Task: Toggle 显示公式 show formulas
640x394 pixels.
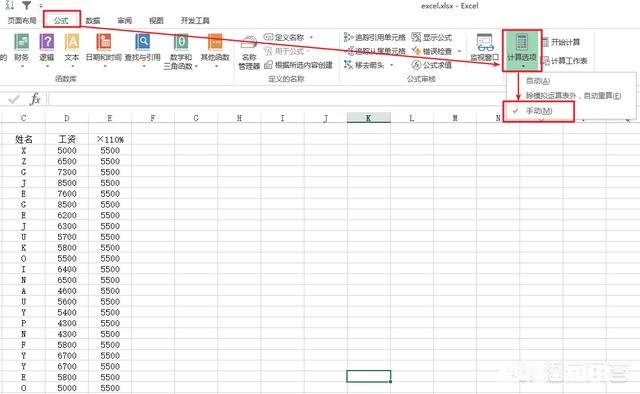Action: pyautogui.click(x=432, y=37)
